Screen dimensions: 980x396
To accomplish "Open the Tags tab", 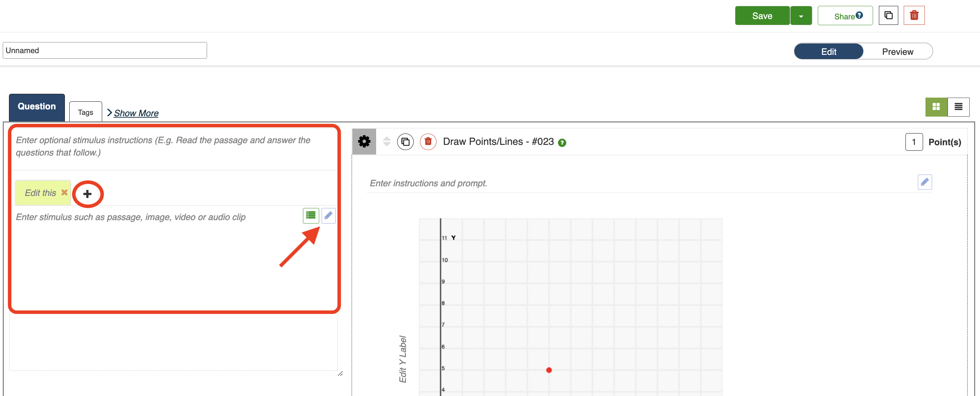I will (x=85, y=112).
